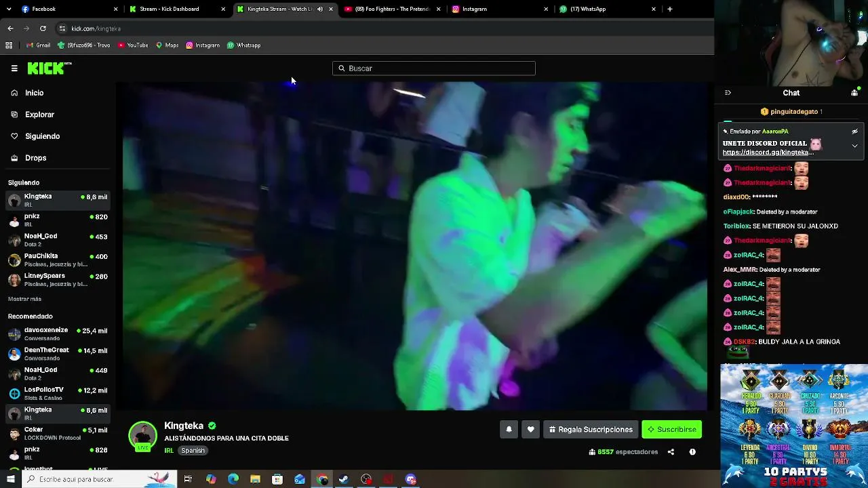The height and width of the screenshot is (488, 868).
Task: Click the Windows taskbar search box
Action: pyautogui.click(x=100, y=479)
